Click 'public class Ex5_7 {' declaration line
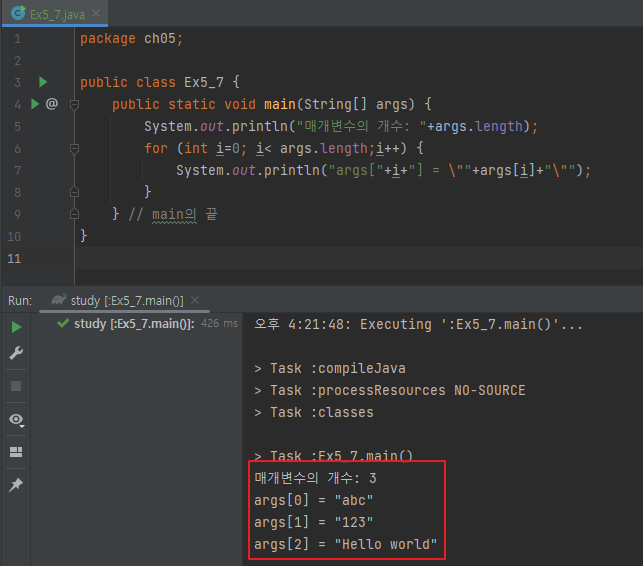This screenshot has width=643, height=566. click(x=160, y=82)
